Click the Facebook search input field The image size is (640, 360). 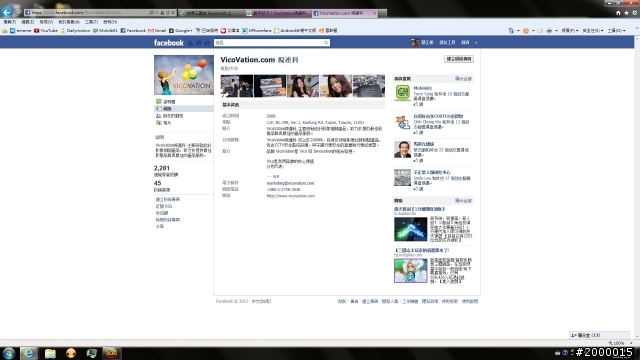[x=269, y=42]
